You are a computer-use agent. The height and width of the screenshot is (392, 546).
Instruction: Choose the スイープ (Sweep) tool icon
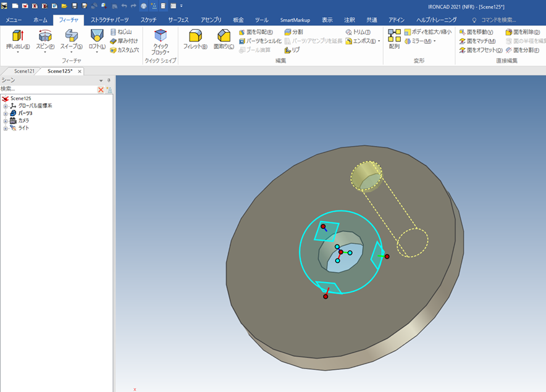pos(71,36)
